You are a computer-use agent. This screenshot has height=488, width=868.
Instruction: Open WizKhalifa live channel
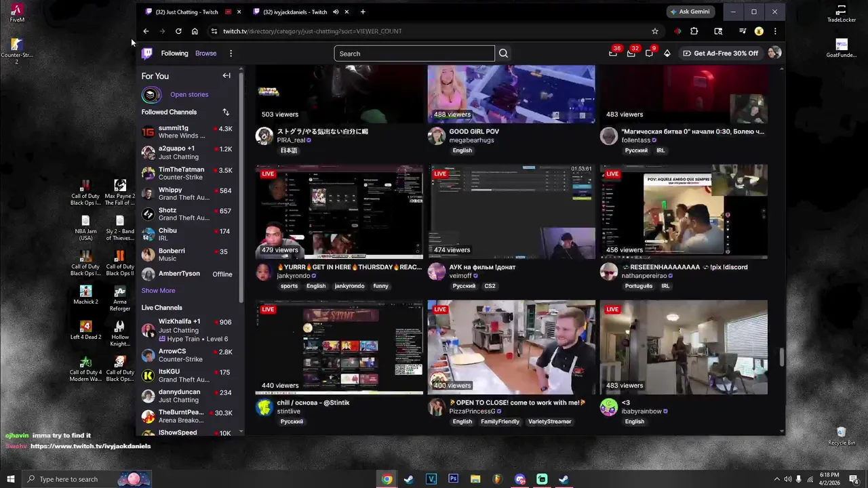click(x=187, y=330)
